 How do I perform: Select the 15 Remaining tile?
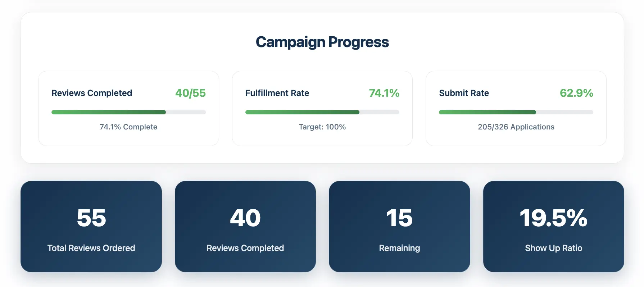(399, 226)
